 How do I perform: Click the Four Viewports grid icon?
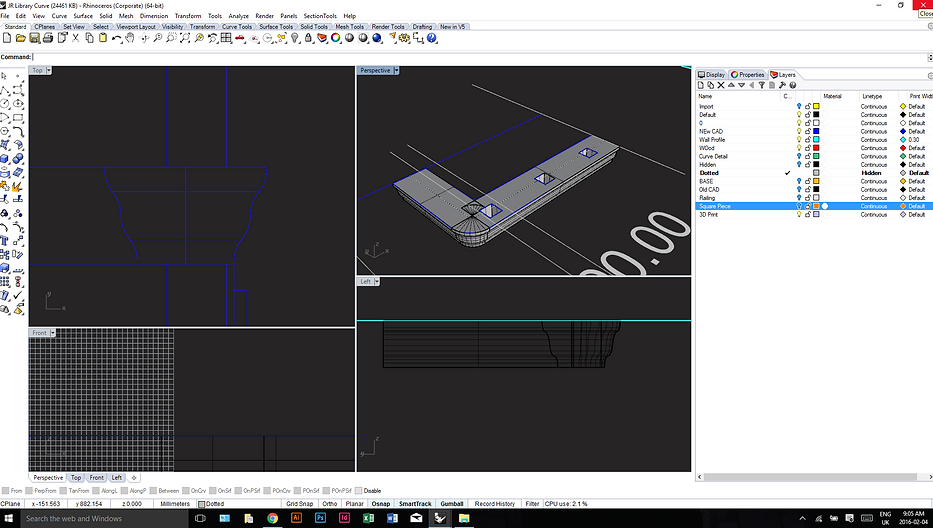[x=226, y=38]
